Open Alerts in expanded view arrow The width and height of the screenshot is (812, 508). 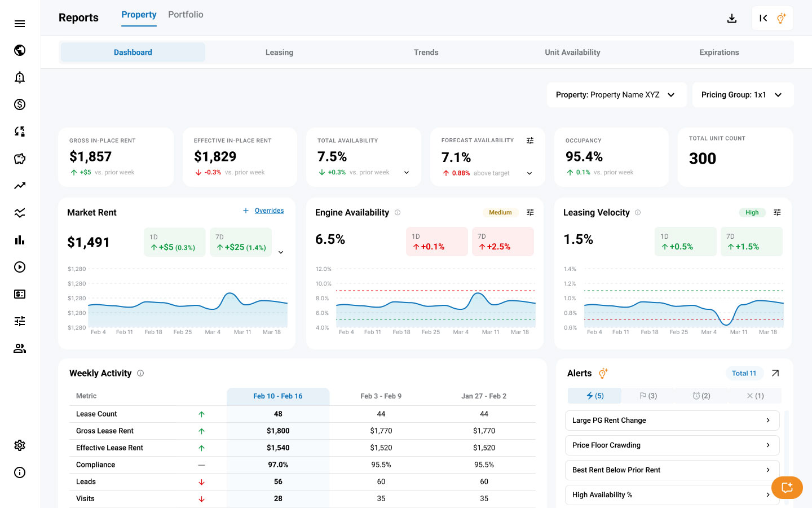tap(775, 373)
